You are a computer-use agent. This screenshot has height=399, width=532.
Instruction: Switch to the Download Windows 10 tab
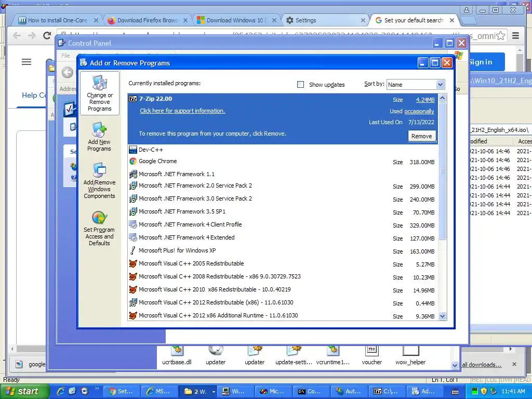[237, 20]
